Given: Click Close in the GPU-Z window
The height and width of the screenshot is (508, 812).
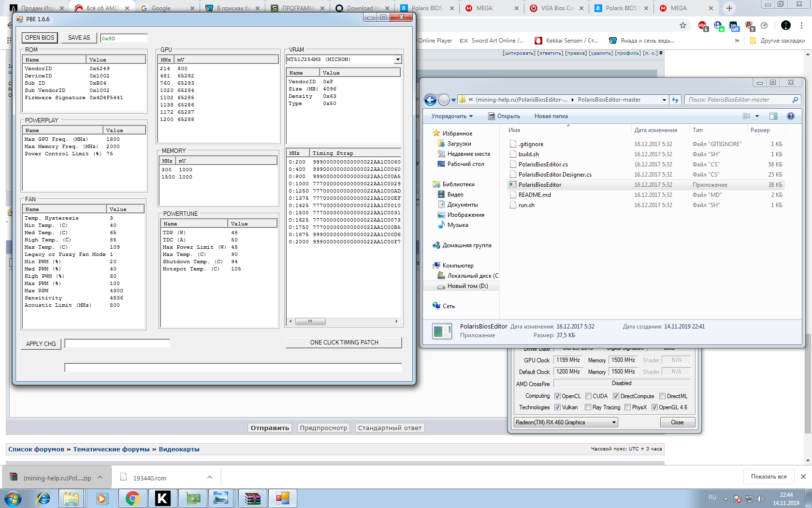Looking at the screenshot, I should pos(677,422).
